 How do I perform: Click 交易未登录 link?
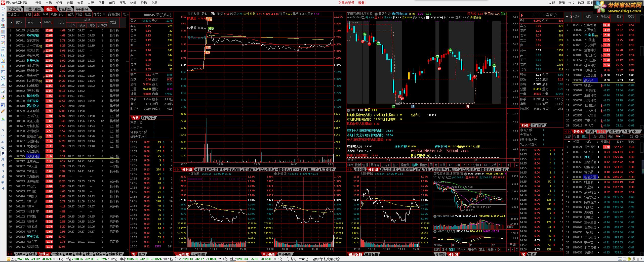point(346,3)
